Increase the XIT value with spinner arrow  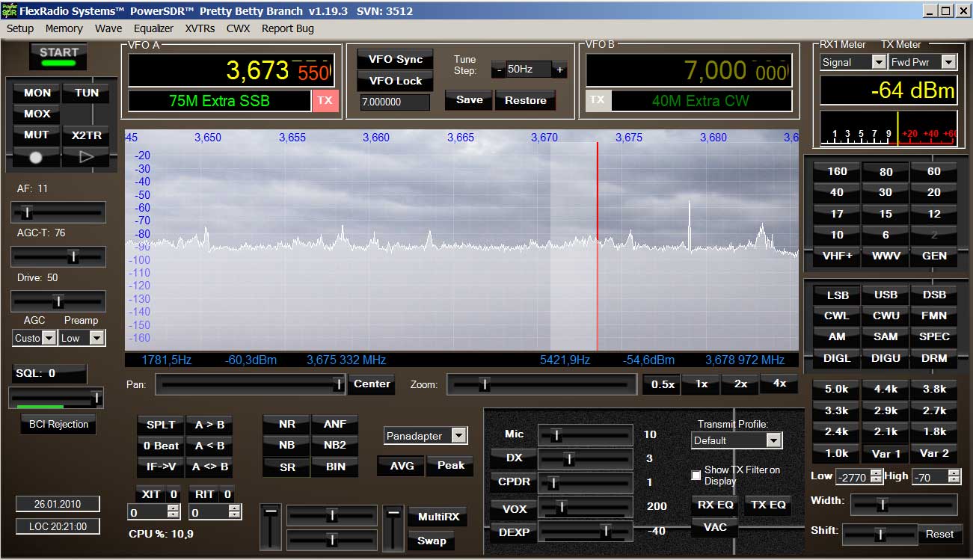174,508
